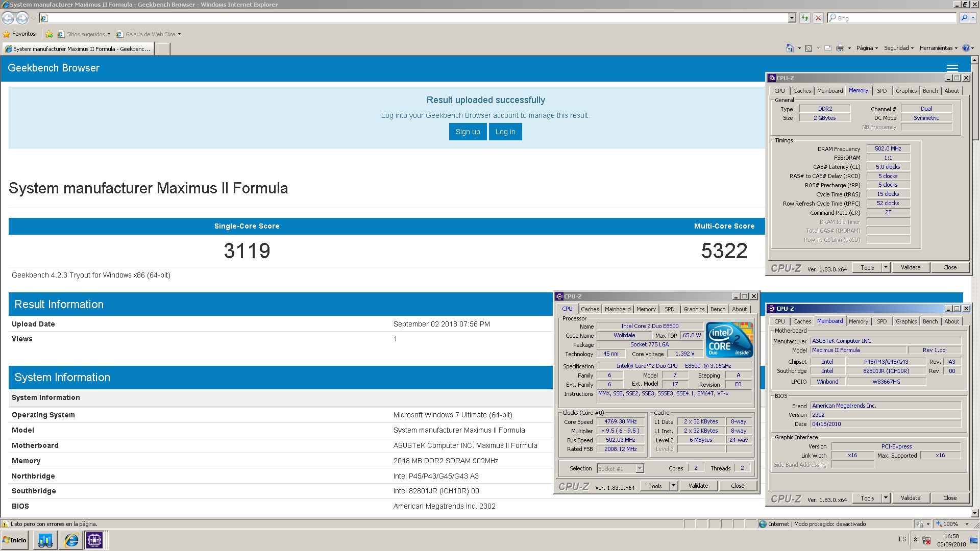Click the Bing search magnifier icon
This screenshot has width=980, height=551.
pos(964,18)
